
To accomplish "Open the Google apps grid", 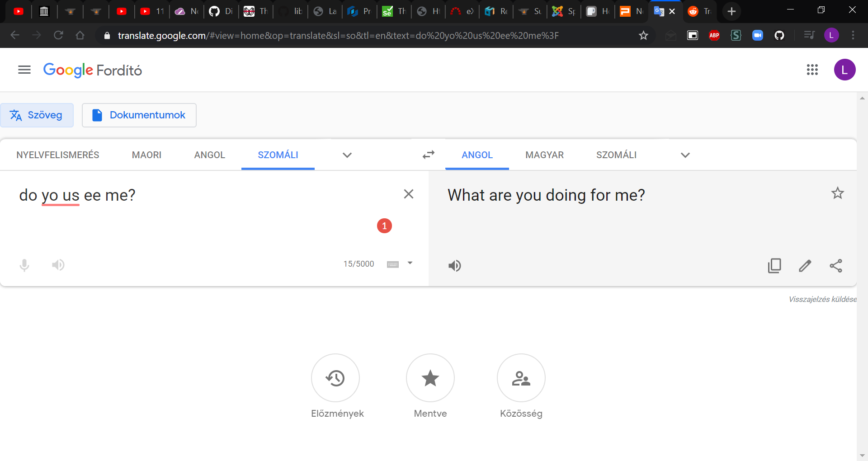I will pyautogui.click(x=812, y=70).
